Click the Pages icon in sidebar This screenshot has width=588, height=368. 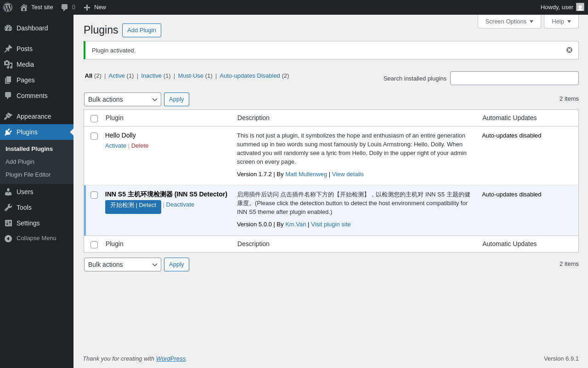coord(8,80)
